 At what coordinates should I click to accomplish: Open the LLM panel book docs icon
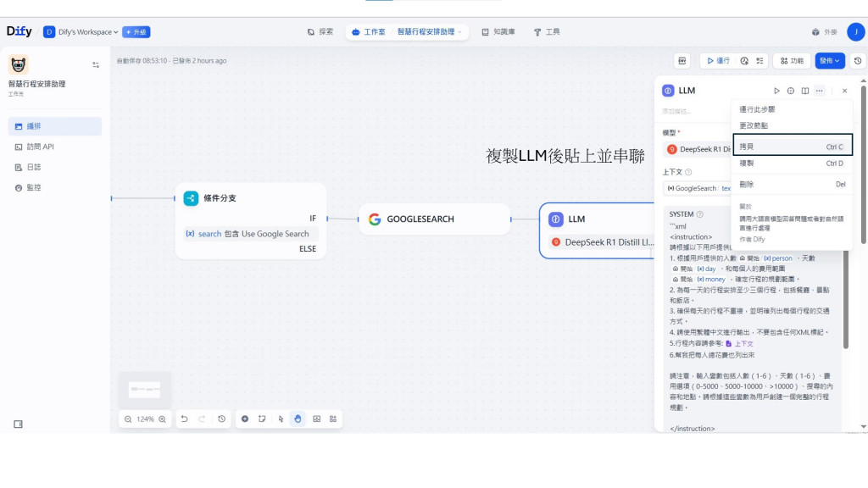coord(805,91)
